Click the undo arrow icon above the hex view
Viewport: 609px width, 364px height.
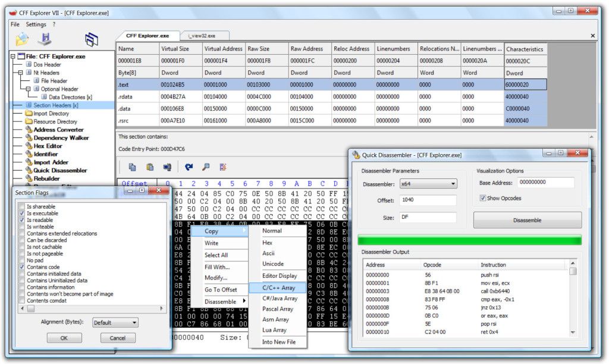click(x=189, y=167)
